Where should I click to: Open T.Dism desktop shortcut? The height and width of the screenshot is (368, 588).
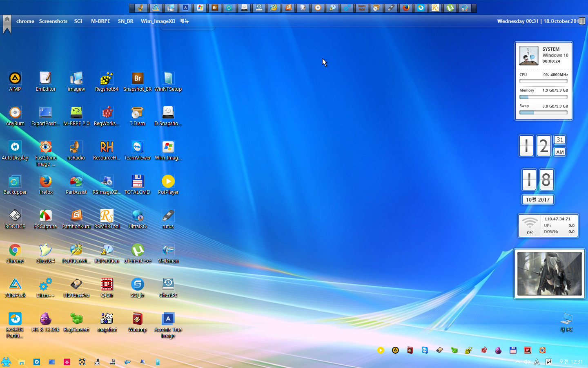point(138,116)
